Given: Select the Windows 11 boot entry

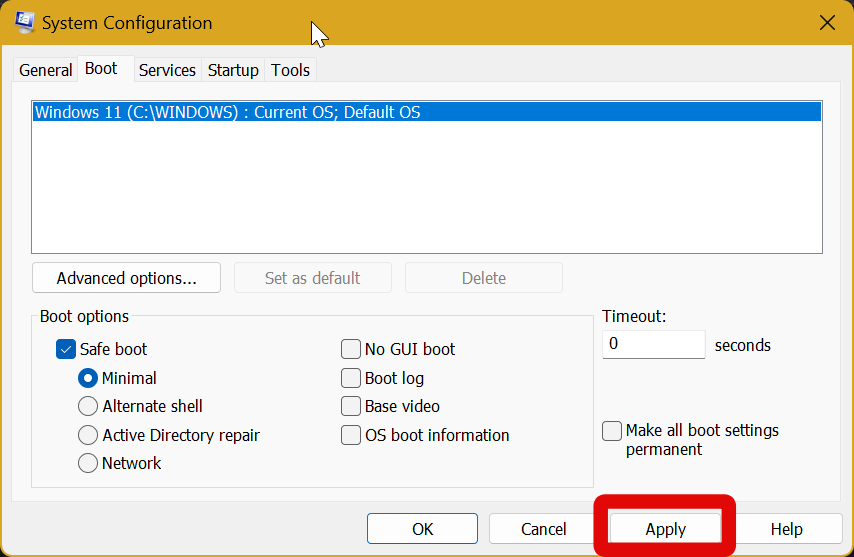Looking at the screenshot, I should click(227, 113).
